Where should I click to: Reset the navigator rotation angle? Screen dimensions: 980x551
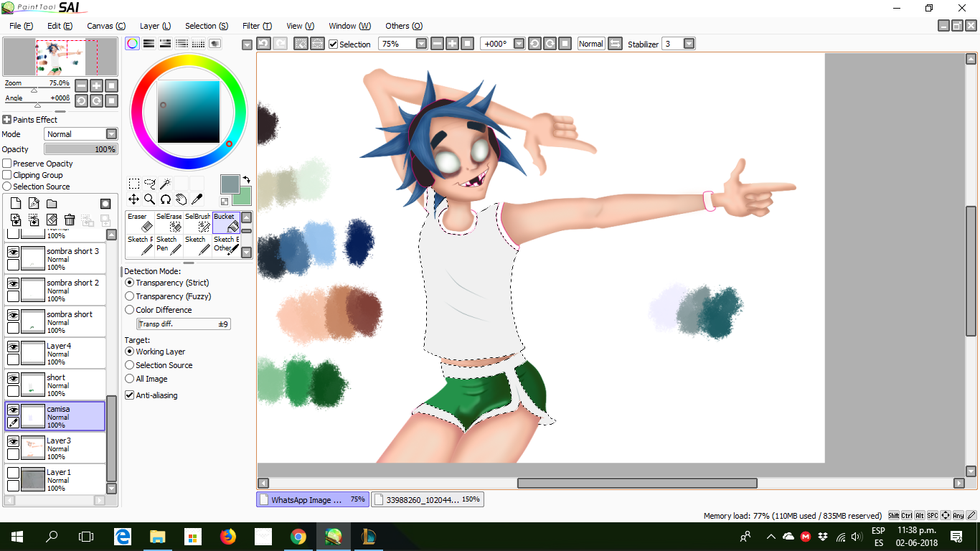click(111, 100)
